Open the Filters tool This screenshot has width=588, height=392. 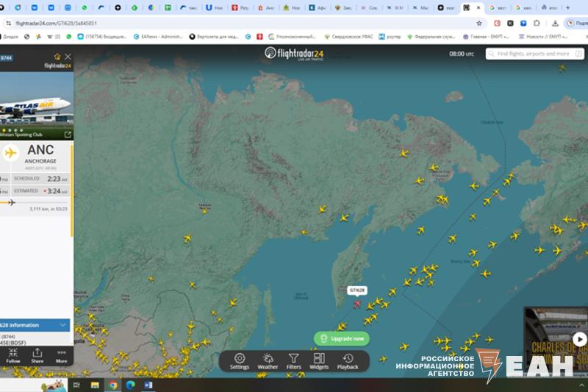(293, 360)
